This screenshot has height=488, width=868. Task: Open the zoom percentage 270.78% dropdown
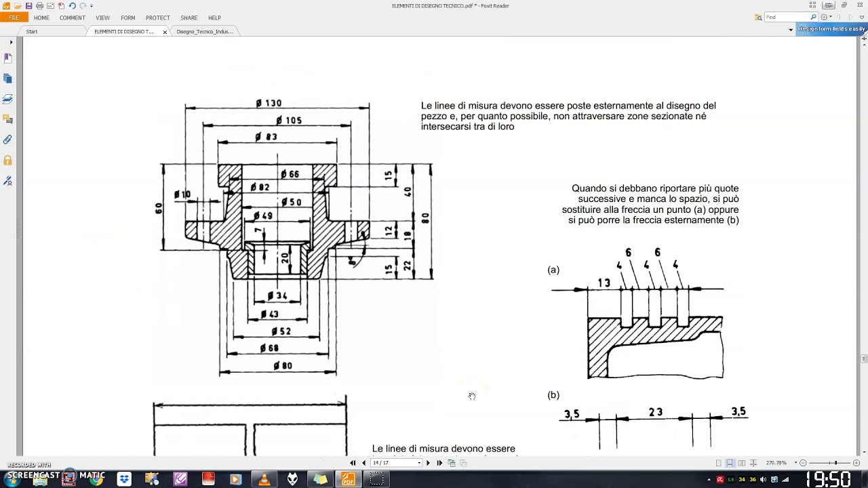795,463
